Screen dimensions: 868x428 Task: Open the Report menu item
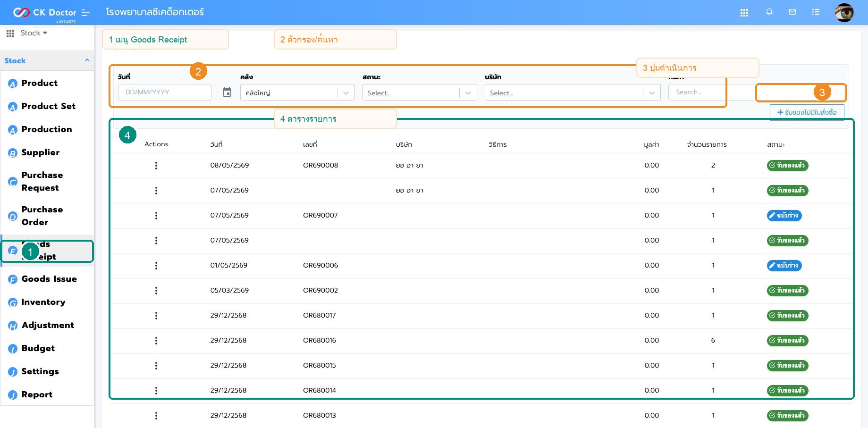[37, 394]
